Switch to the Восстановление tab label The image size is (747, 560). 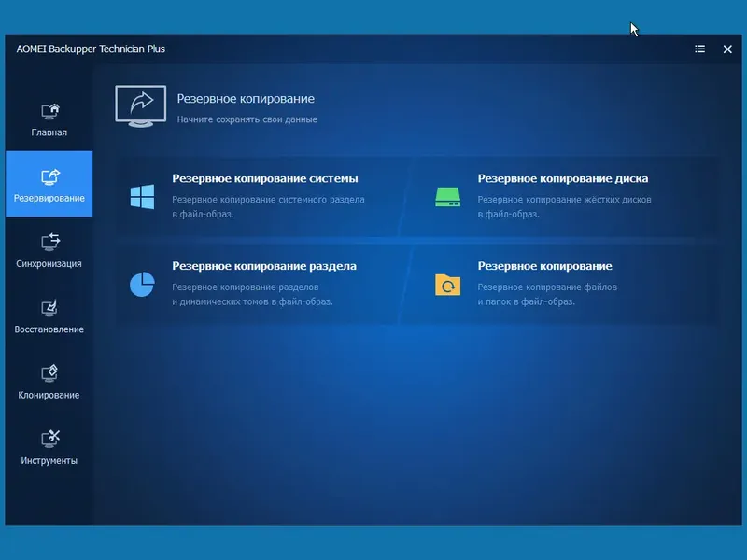pyautogui.click(x=49, y=329)
